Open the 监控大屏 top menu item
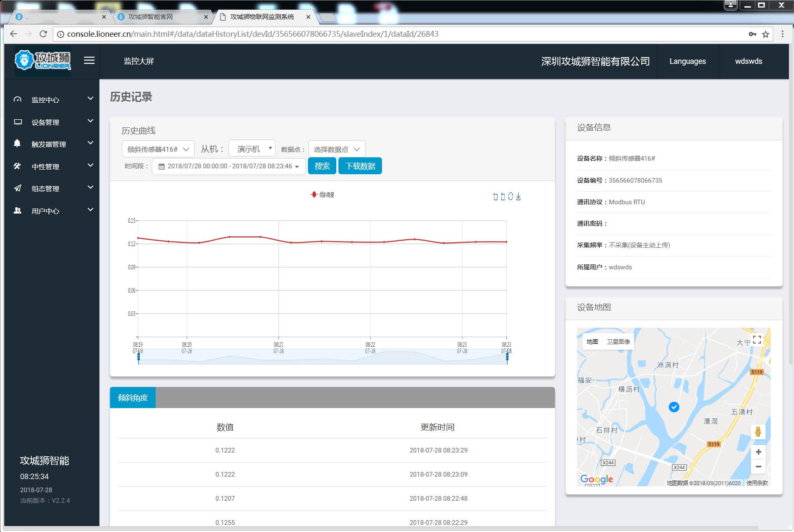This screenshot has width=794, height=532. point(139,61)
